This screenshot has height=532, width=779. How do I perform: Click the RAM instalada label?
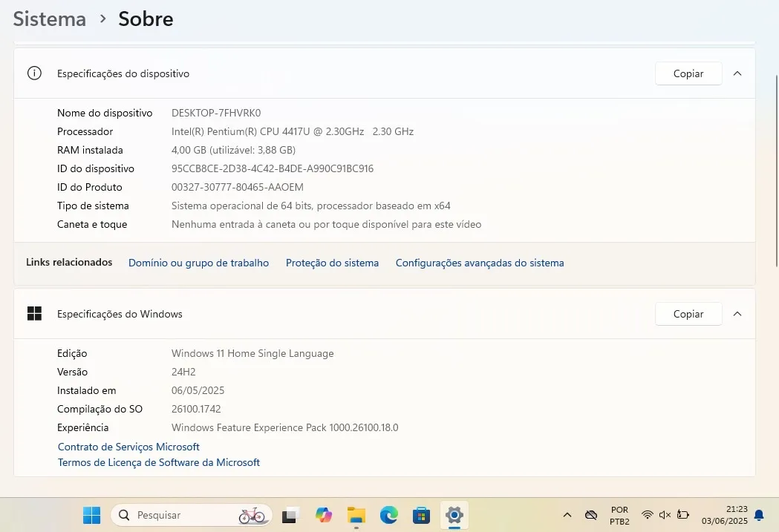[90, 150]
